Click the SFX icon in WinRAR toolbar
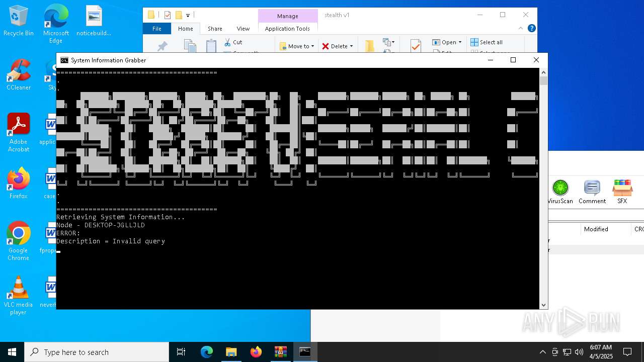644x362 pixels. [x=622, y=192]
